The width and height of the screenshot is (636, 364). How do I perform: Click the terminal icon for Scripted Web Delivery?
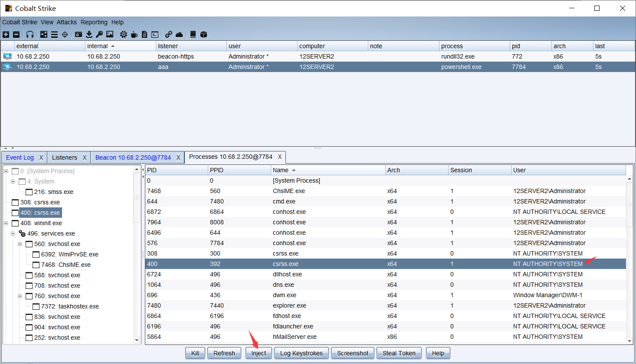click(x=155, y=34)
